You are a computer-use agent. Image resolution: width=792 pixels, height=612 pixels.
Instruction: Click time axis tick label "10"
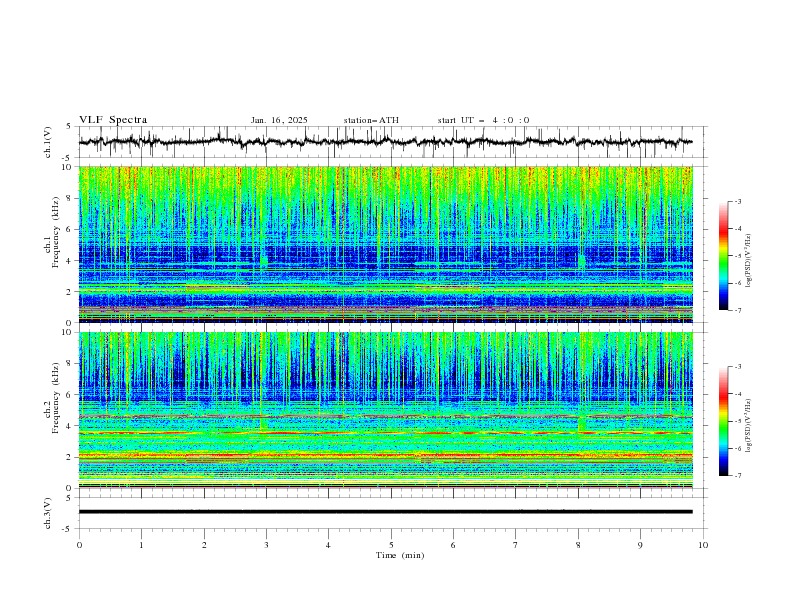(703, 545)
